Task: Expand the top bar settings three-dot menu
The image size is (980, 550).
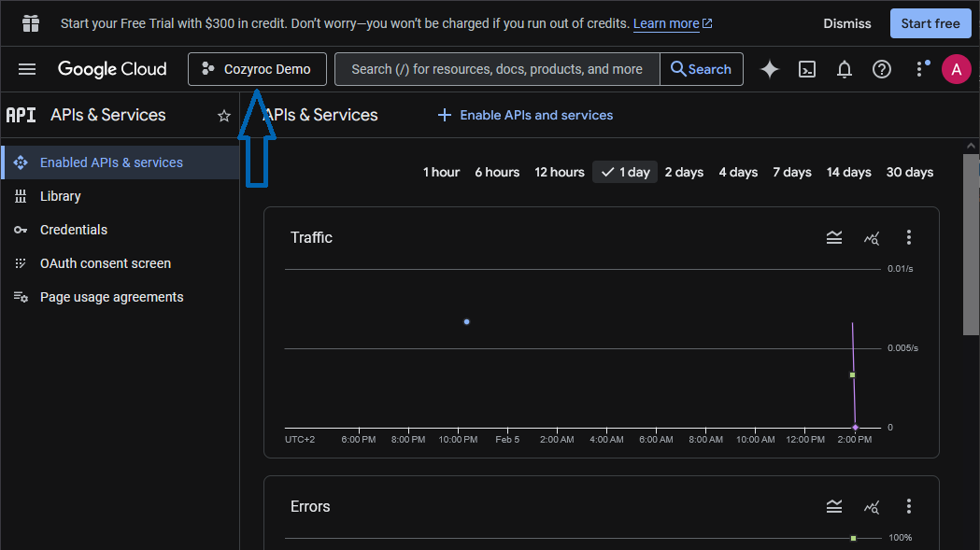Action: pos(920,69)
